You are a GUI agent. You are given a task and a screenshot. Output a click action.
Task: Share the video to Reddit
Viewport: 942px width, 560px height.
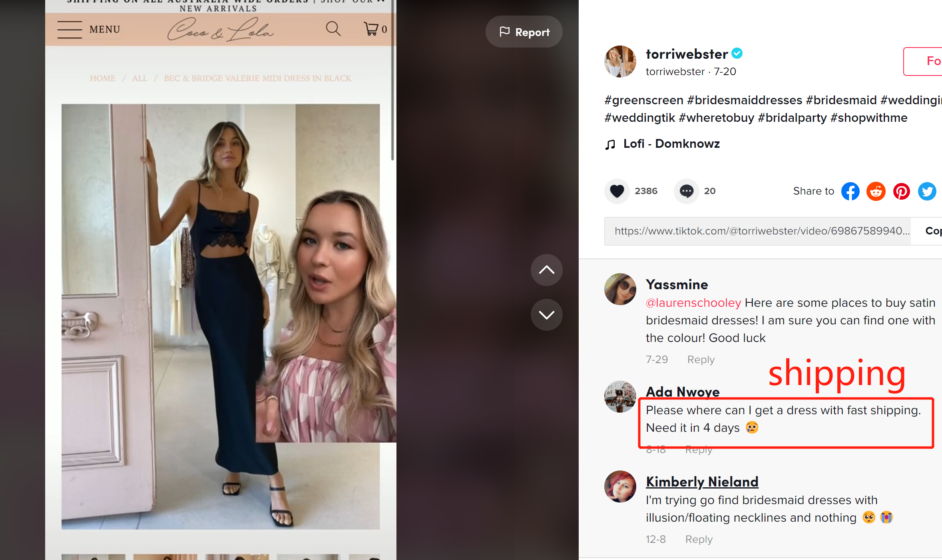point(876,191)
